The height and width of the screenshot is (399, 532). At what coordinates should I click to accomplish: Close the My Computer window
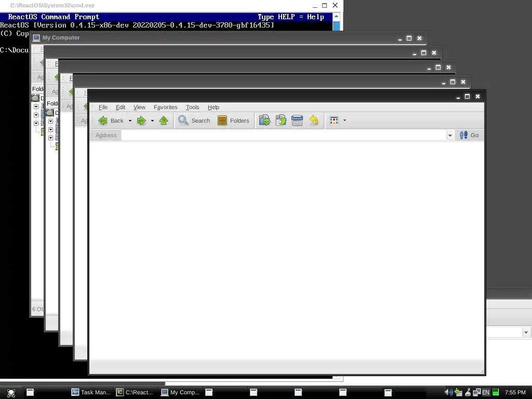point(419,38)
